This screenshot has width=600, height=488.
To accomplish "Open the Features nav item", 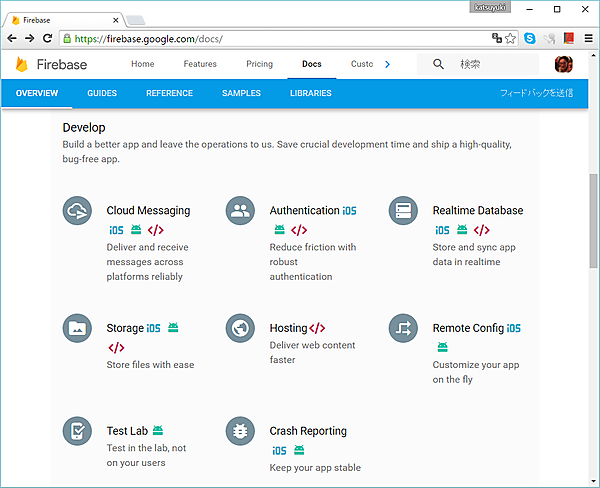I will point(200,64).
